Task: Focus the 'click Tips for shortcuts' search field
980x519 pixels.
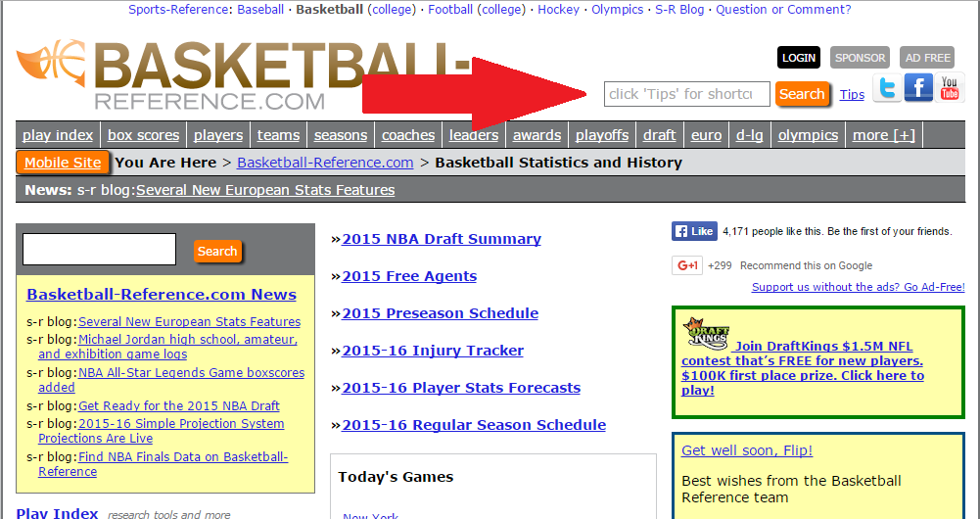Action: [687, 94]
